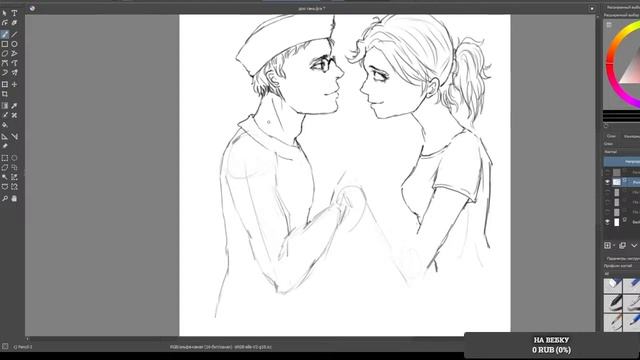Select the Smart Patch tool
Screen dimensions: 640x360
14,116
